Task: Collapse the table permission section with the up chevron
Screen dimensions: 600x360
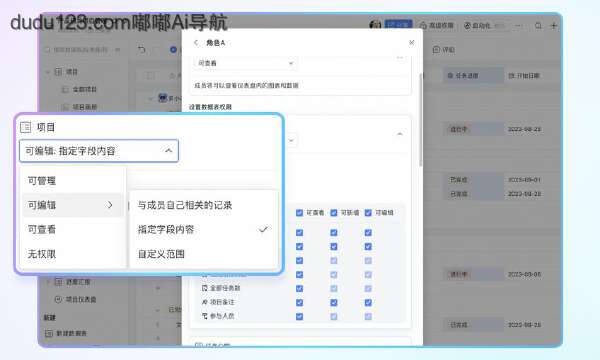Action: (x=399, y=134)
